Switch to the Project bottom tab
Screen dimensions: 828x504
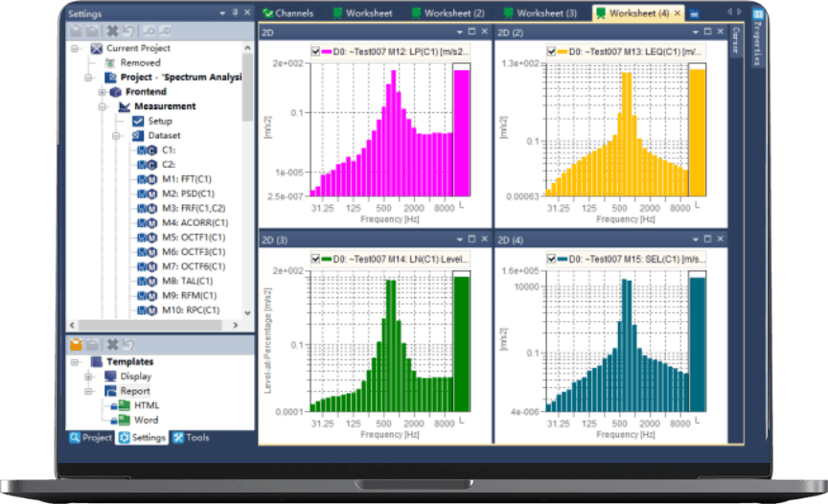click(91, 438)
